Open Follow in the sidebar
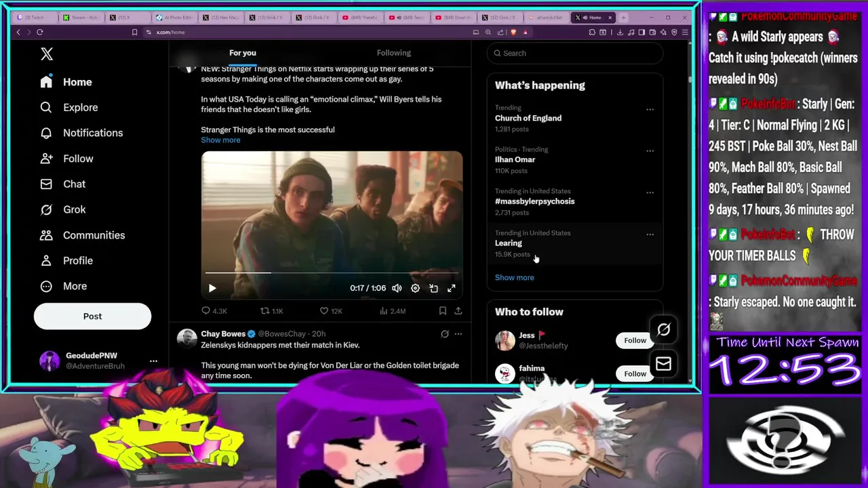868x488 pixels. [66, 159]
